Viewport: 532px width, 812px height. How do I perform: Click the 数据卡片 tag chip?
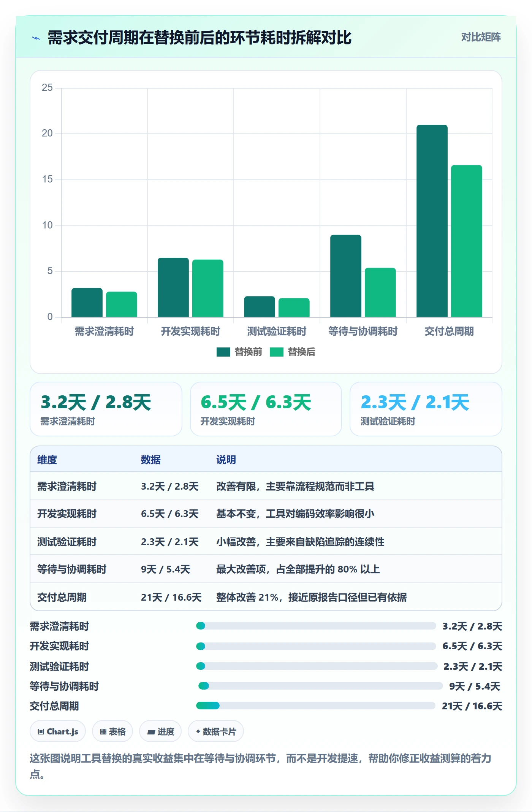(216, 731)
